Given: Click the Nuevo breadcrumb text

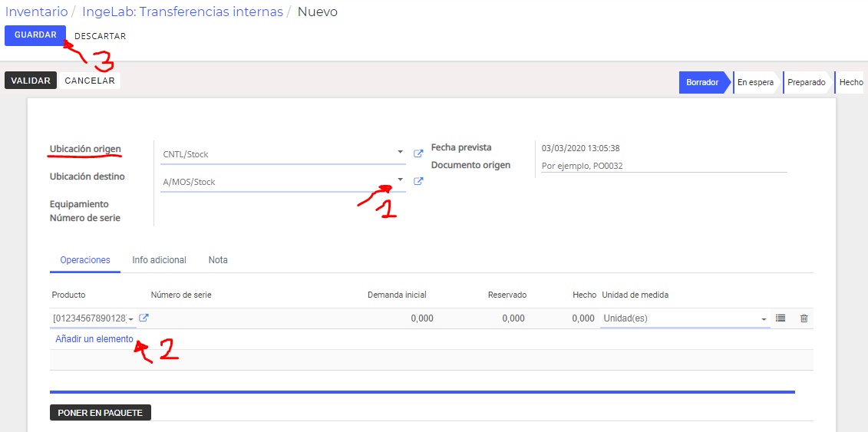Looking at the screenshot, I should [x=318, y=12].
